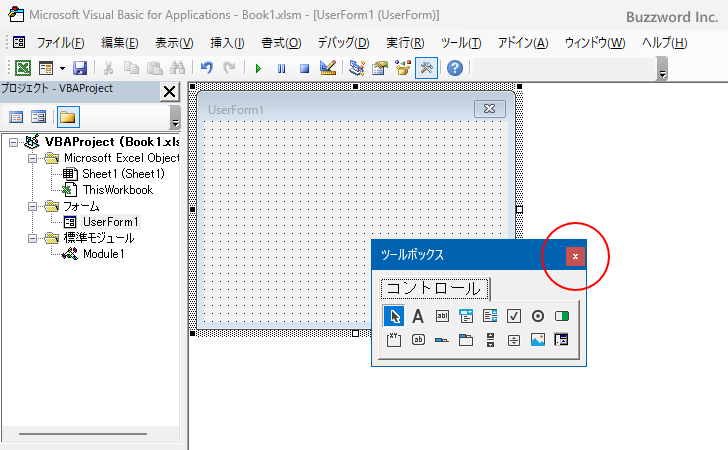Select the Label control tool
Image resolution: width=728 pixels, height=450 pixels.
coord(418,316)
